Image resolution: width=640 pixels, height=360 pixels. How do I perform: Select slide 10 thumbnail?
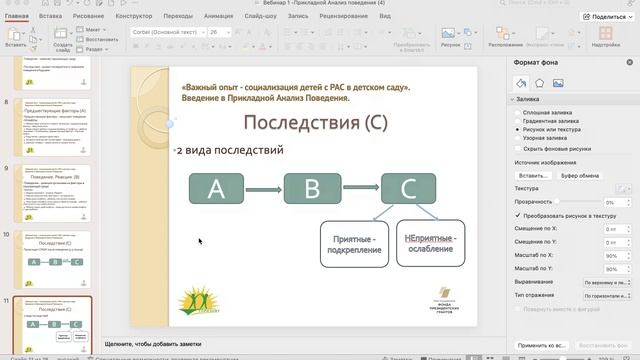pyautogui.click(x=52, y=260)
